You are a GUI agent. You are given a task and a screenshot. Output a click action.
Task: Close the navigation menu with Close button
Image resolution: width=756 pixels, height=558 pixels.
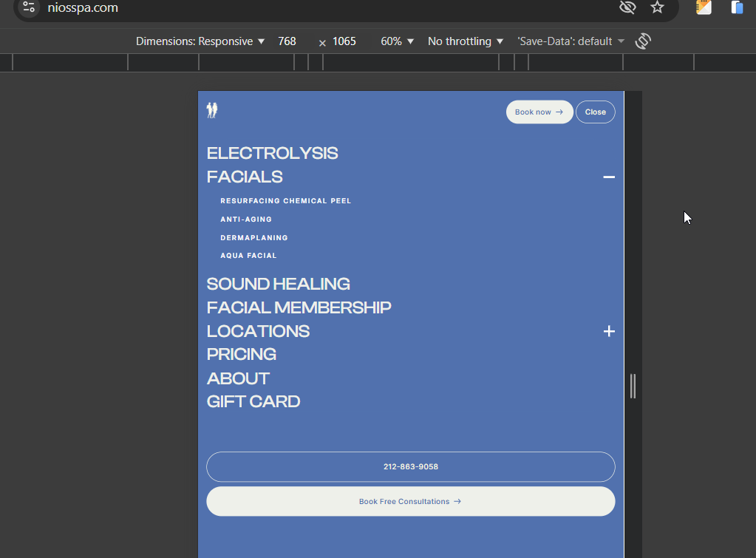pyautogui.click(x=596, y=112)
